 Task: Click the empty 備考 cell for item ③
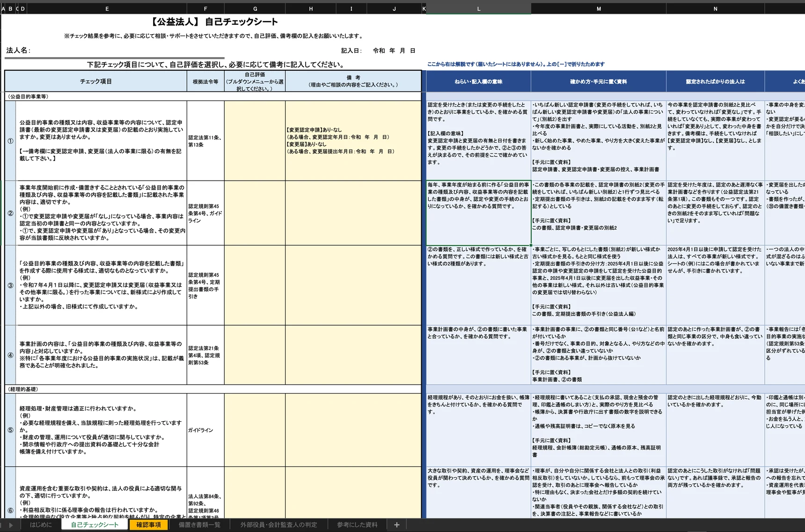coord(353,285)
